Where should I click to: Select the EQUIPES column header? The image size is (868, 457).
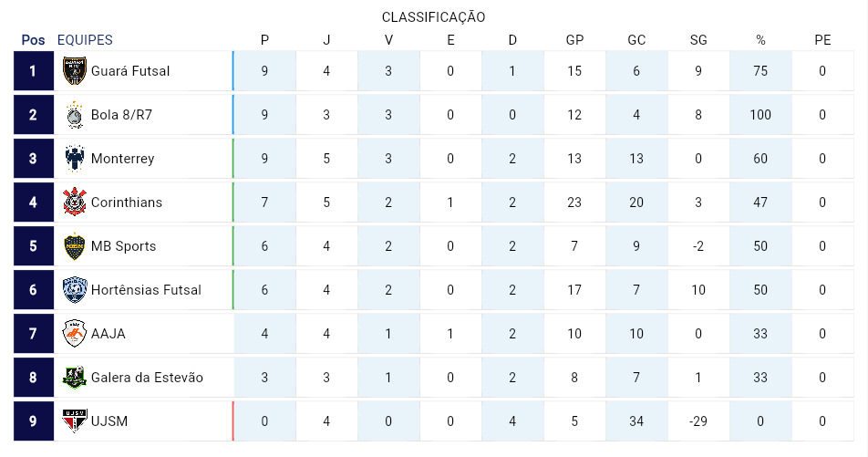[x=85, y=40]
